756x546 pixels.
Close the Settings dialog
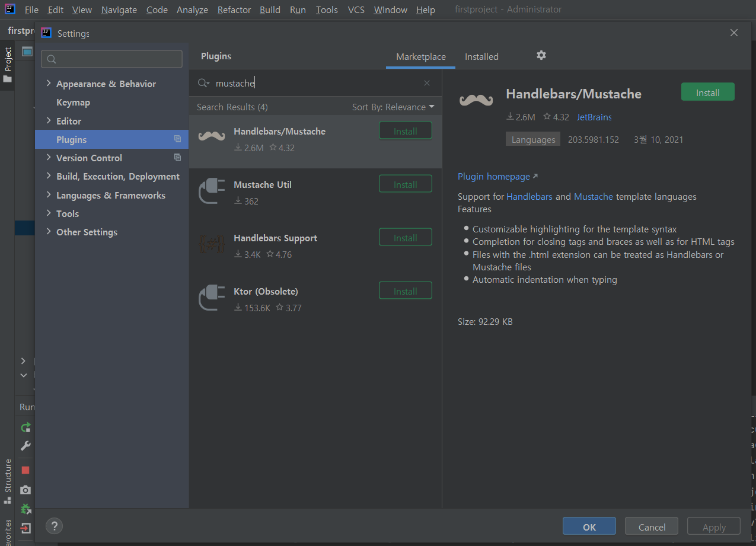coord(734,33)
